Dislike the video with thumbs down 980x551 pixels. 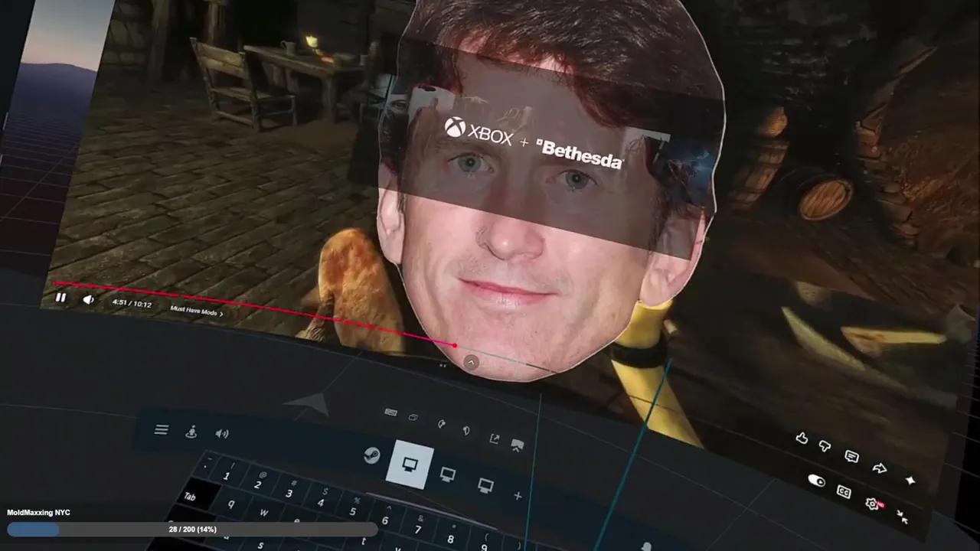point(825,446)
